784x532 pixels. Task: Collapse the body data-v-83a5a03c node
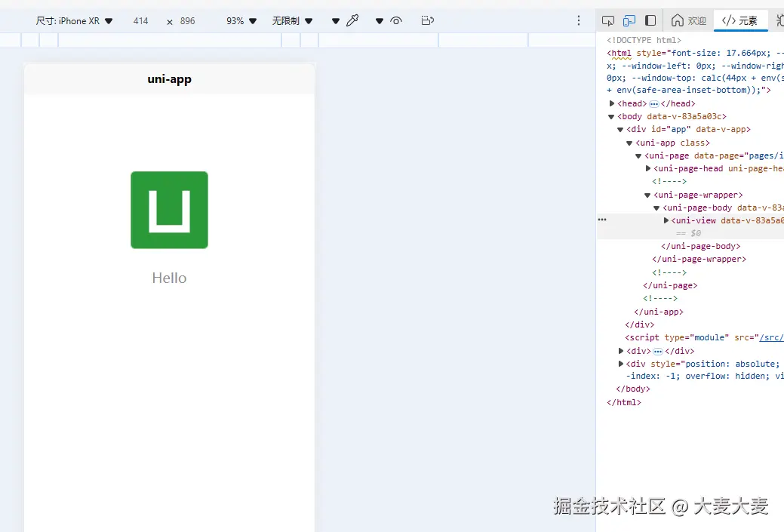pyautogui.click(x=611, y=116)
